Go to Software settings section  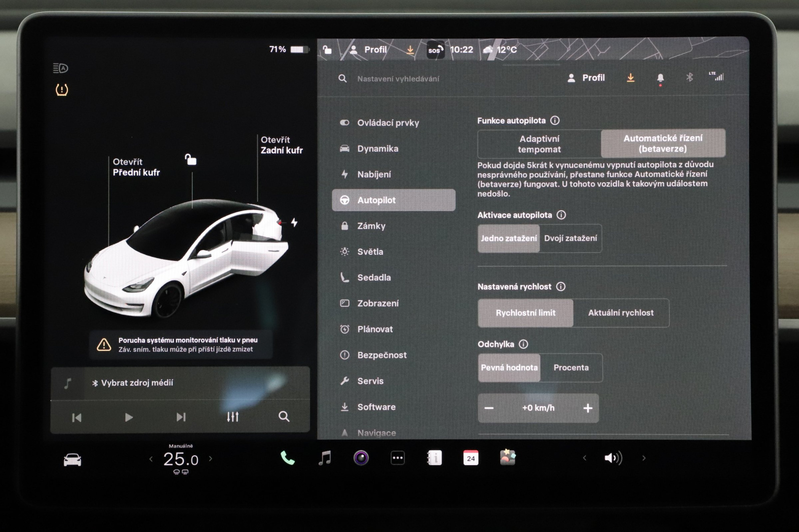click(x=376, y=407)
